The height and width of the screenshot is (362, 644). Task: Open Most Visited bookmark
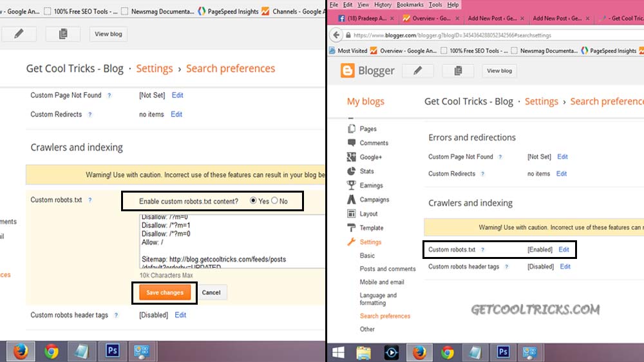pyautogui.click(x=348, y=51)
